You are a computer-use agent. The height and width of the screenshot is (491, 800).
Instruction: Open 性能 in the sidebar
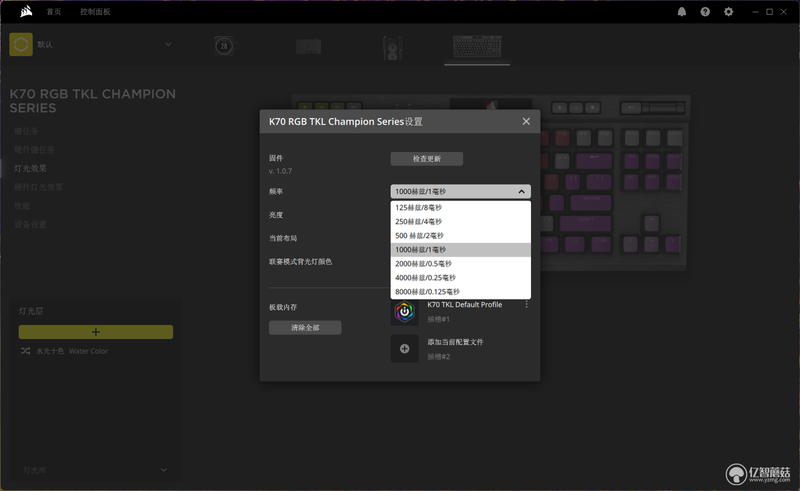[x=22, y=206]
